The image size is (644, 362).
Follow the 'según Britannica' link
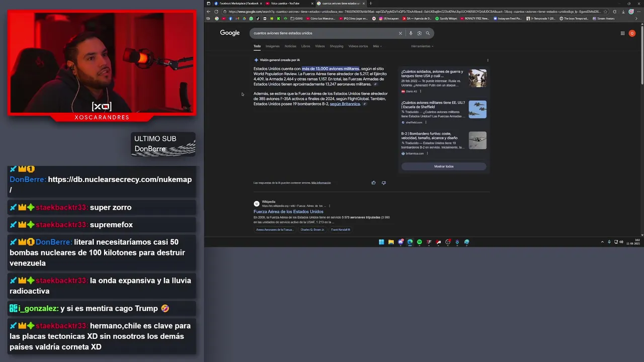coord(345,104)
